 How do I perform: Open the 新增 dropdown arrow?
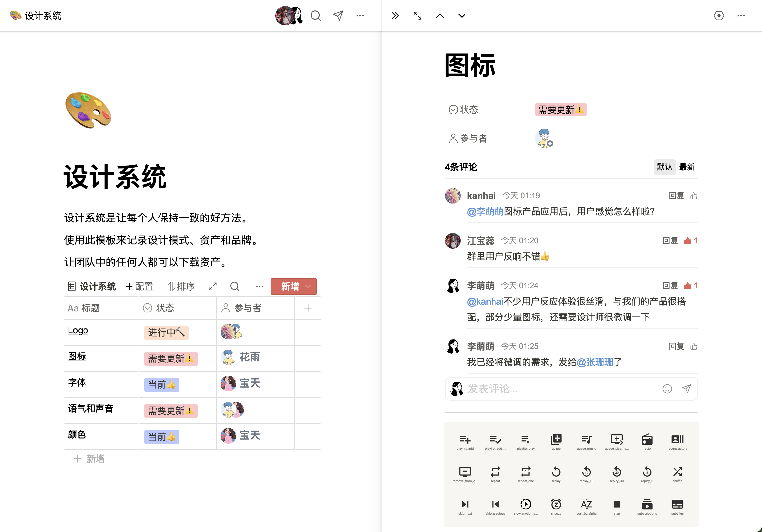(x=308, y=286)
